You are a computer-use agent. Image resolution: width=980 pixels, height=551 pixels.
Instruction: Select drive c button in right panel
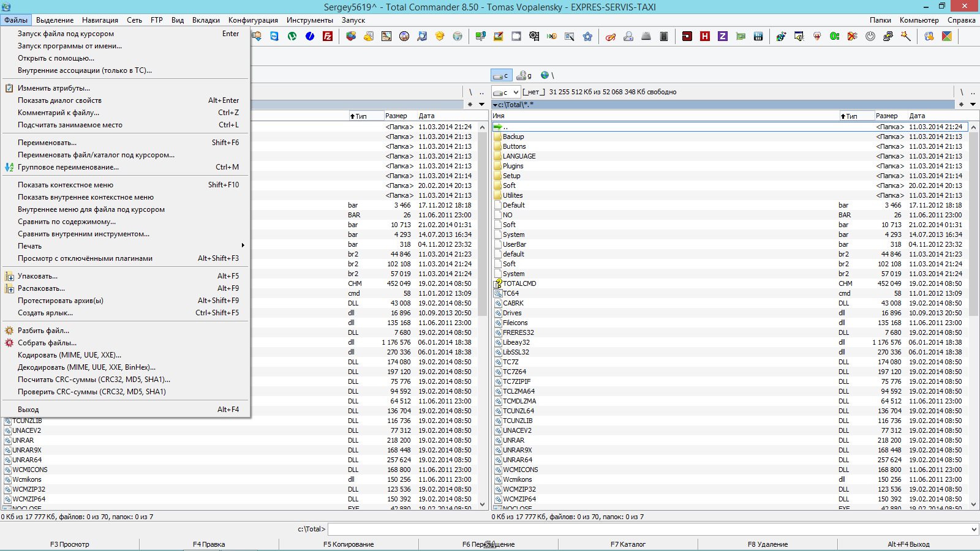coord(502,75)
